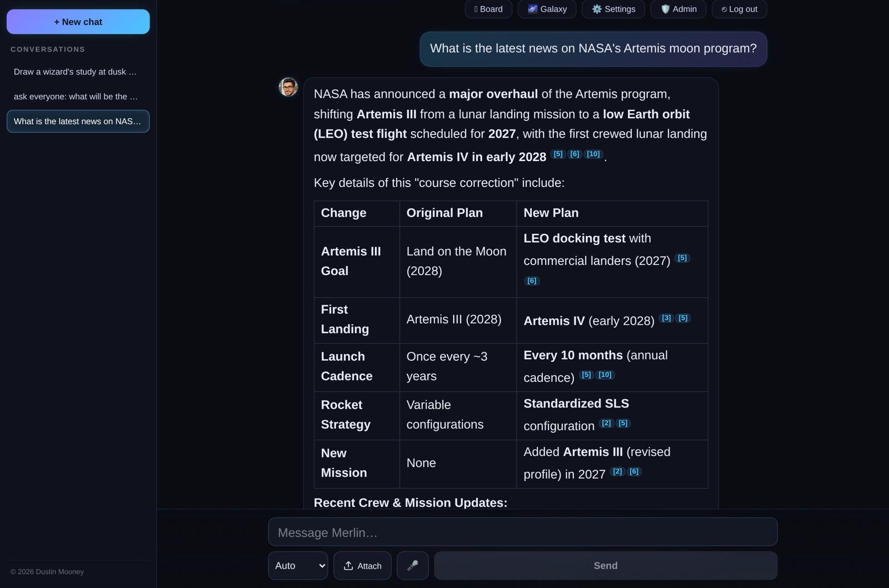This screenshot has width=889, height=588.
Task: Click the microphone voice input icon
Action: tap(412, 565)
